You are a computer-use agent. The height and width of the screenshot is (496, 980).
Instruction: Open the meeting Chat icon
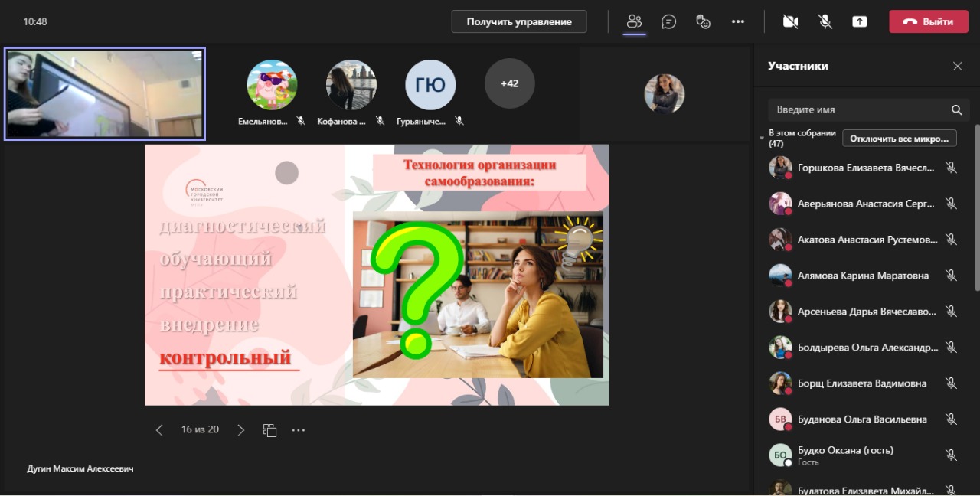(668, 21)
